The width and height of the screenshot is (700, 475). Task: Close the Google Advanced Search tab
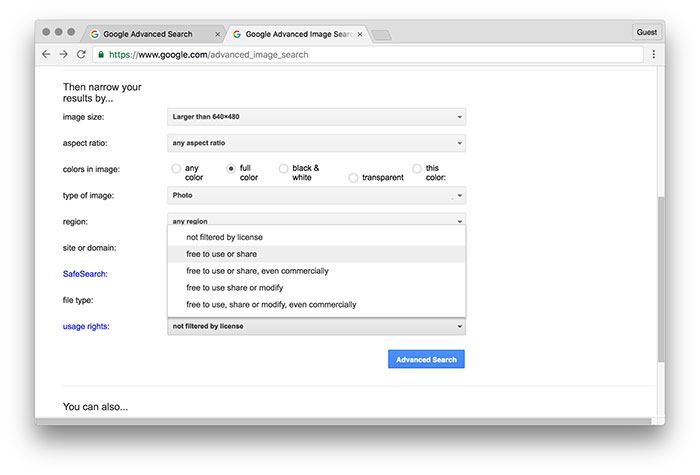click(218, 34)
